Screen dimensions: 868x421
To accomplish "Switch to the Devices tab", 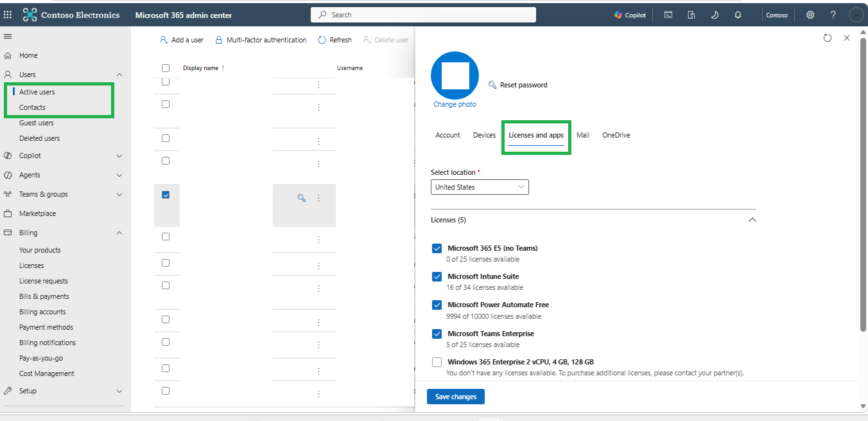I will [x=484, y=135].
